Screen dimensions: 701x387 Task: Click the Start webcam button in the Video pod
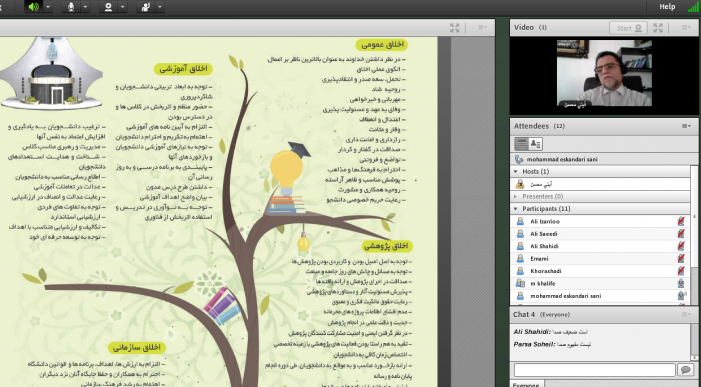628,28
